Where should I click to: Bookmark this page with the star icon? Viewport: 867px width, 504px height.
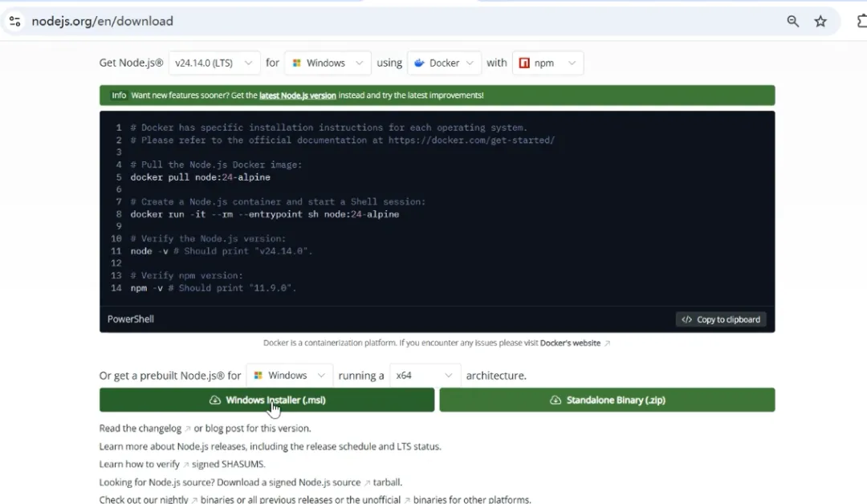tap(820, 22)
